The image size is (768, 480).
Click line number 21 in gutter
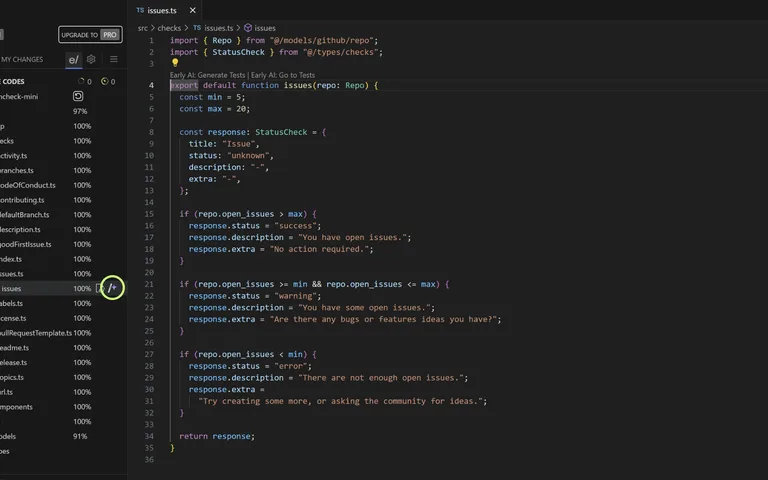149,284
